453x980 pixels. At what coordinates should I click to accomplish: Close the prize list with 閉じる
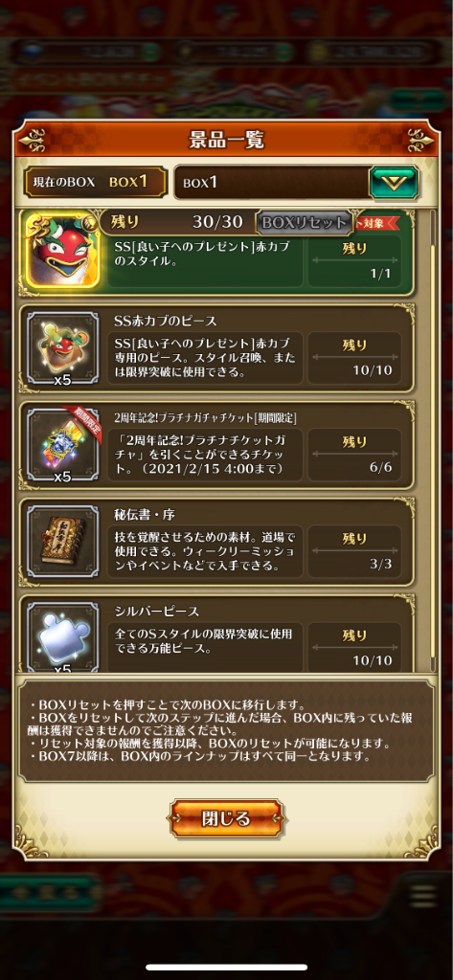pos(226,818)
